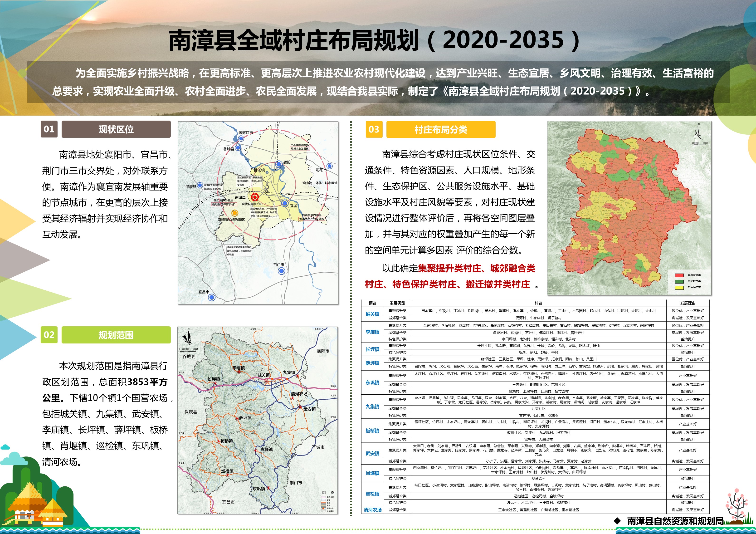This screenshot has width=756, height=534.
Task: Click 东巩镇 in the table's town column
Action: (372, 382)
